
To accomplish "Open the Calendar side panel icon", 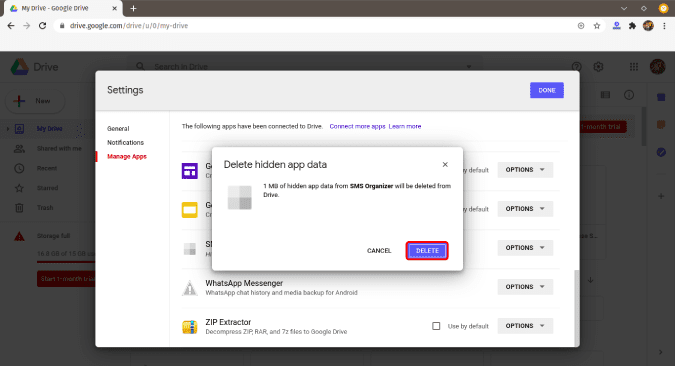I will click(x=661, y=97).
